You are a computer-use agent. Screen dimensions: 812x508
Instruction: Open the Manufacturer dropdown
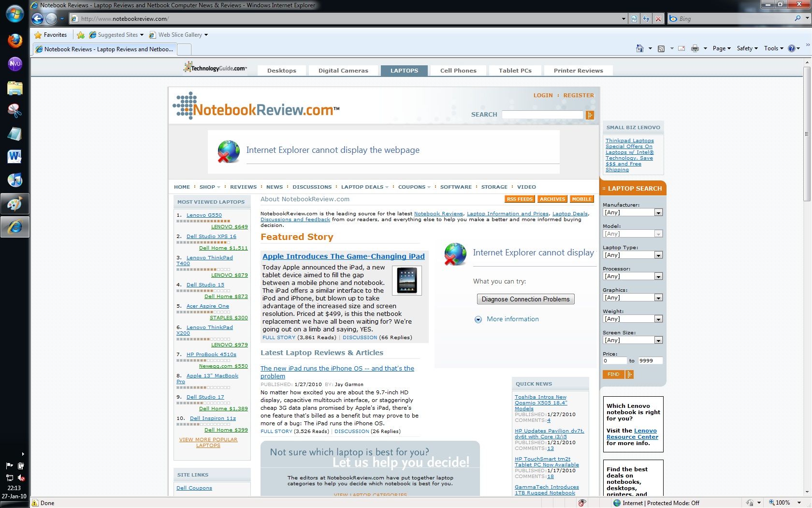632,212
